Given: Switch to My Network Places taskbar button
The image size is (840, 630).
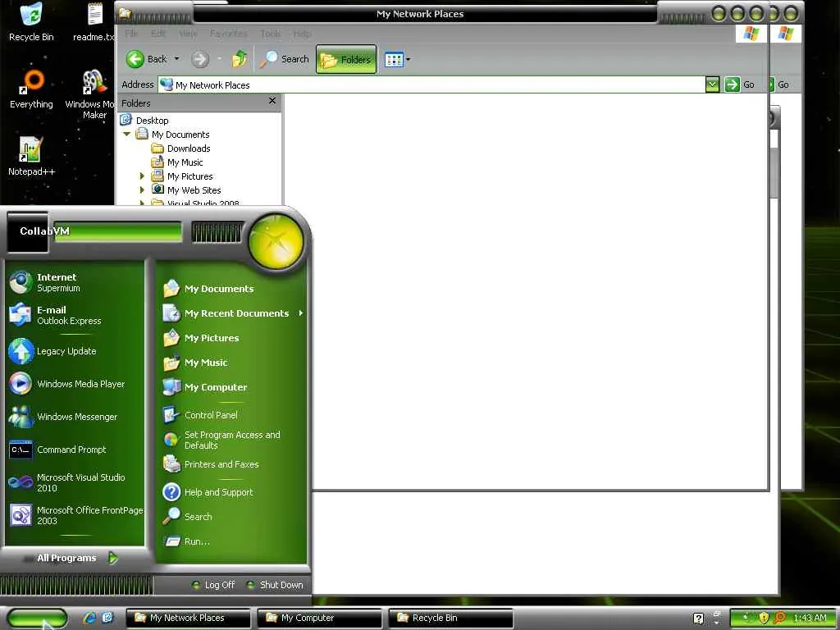Looking at the screenshot, I should [188, 618].
